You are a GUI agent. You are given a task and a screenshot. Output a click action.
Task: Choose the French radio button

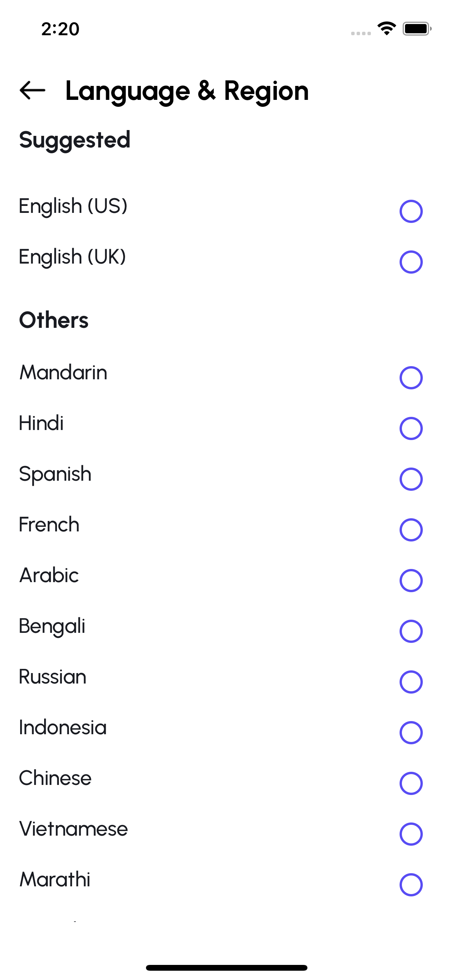point(411,530)
